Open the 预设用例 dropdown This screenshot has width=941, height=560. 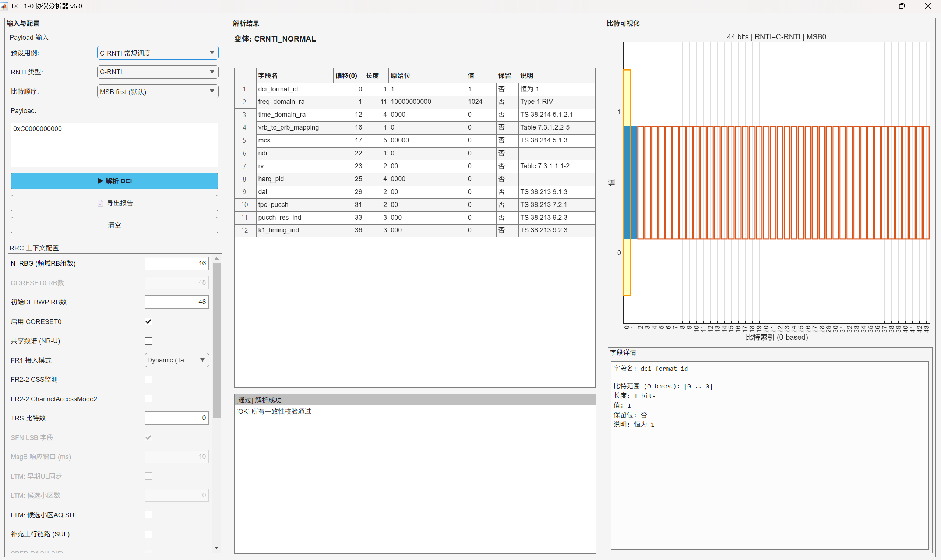click(158, 53)
